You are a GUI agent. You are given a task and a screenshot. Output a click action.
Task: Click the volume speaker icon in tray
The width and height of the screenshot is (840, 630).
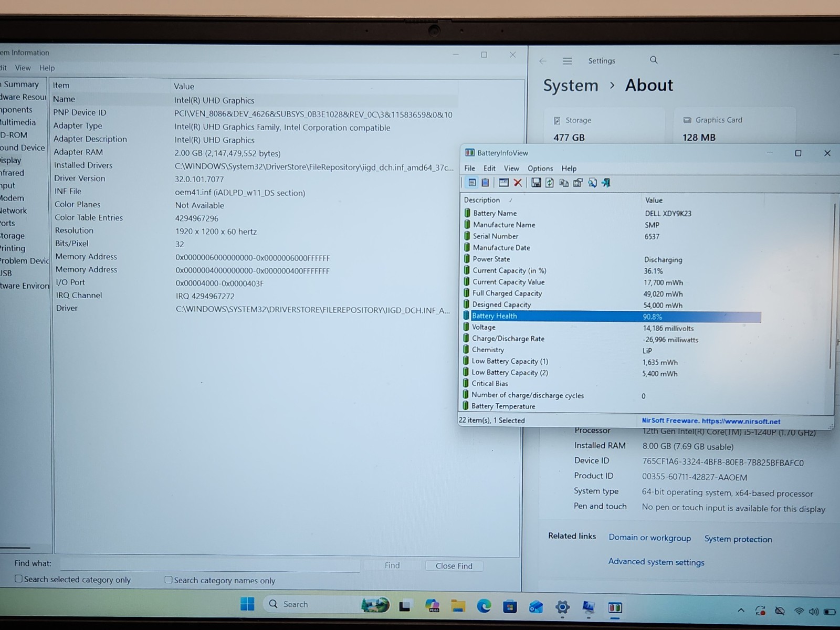click(814, 611)
